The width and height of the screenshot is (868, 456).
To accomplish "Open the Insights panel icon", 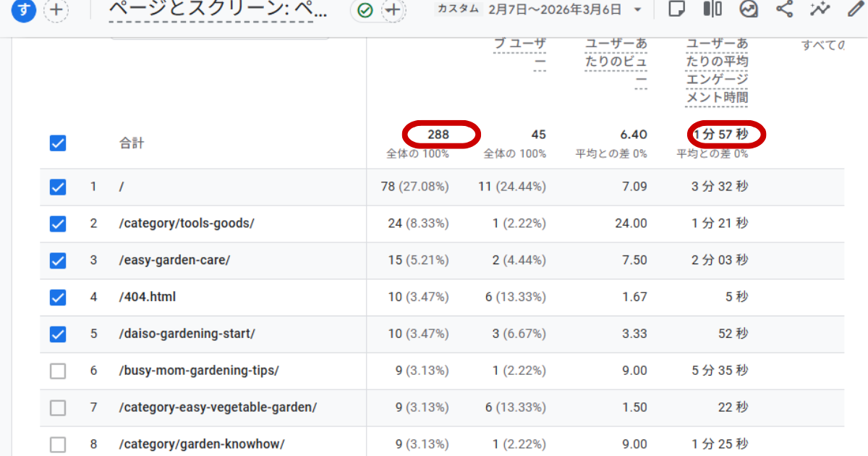I will click(x=749, y=9).
